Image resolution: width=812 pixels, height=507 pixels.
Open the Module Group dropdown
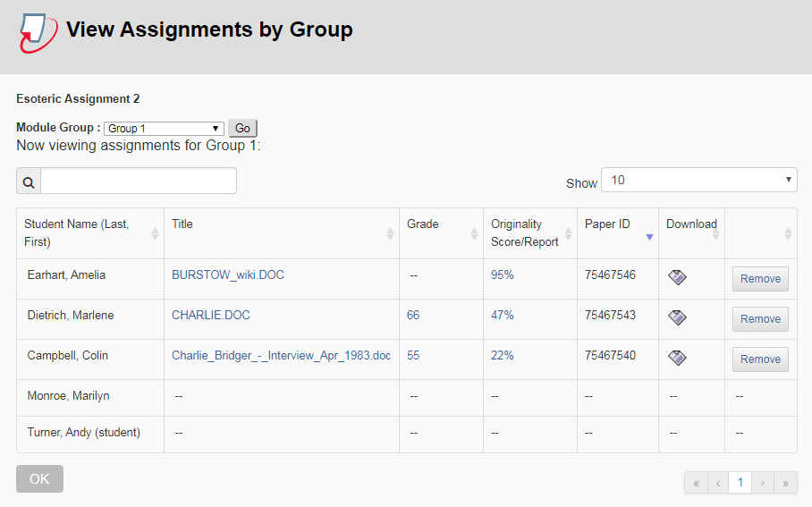164,129
